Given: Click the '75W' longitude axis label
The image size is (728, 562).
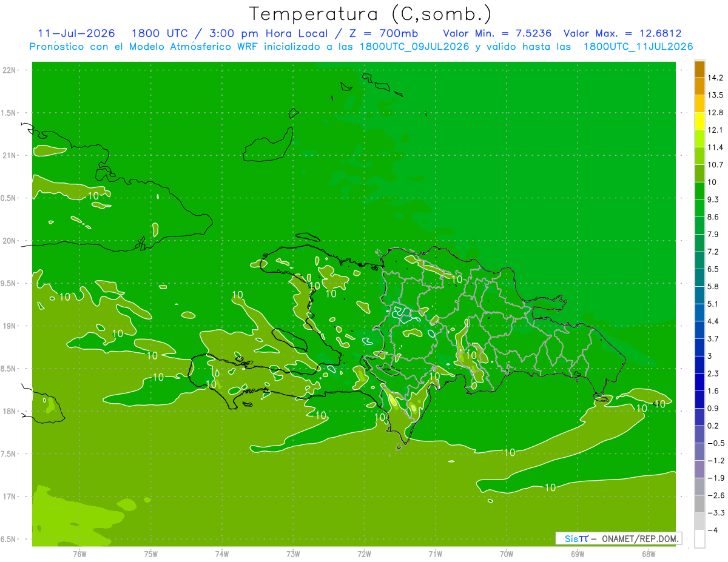Looking at the screenshot, I should click(x=151, y=554).
